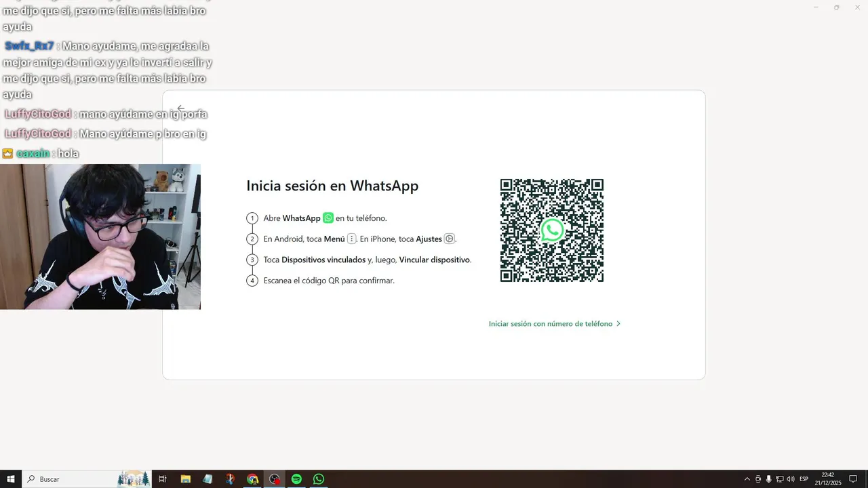Switch to Spotify on the taskbar
This screenshot has width=868, height=488.
pyautogui.click(x=296, y=479)
